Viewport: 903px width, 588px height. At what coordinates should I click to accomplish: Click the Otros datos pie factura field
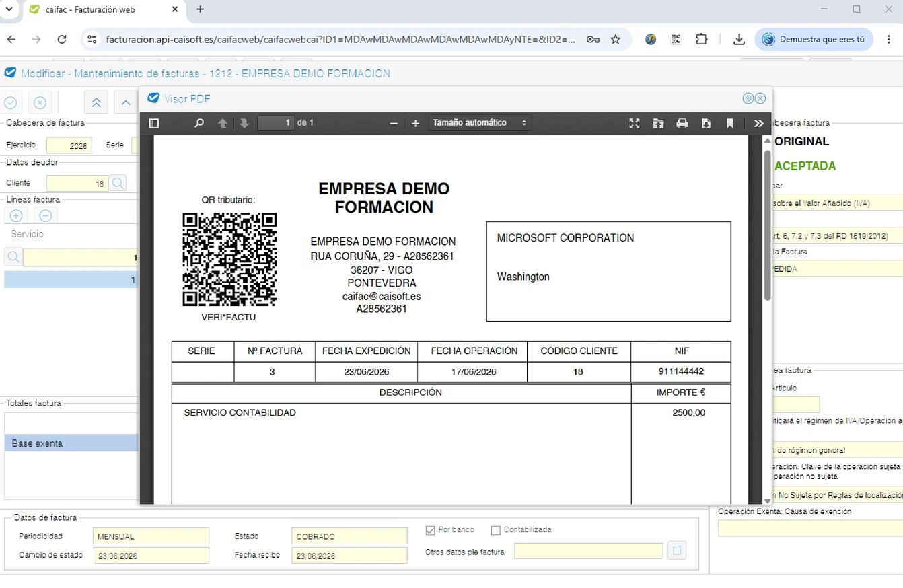(x=589, y=551)
